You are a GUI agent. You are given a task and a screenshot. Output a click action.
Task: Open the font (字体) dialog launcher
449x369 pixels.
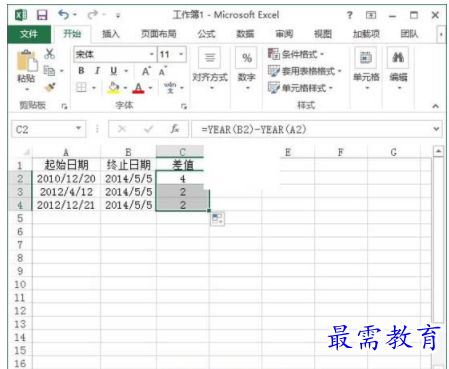click(x=184, y=106)
